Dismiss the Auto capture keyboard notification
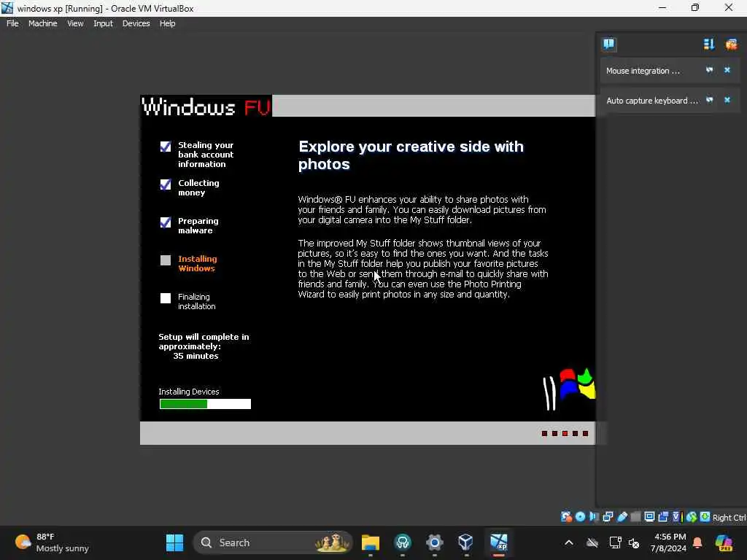Viewport: 747px width, 560px height. [x=727, y=100]
